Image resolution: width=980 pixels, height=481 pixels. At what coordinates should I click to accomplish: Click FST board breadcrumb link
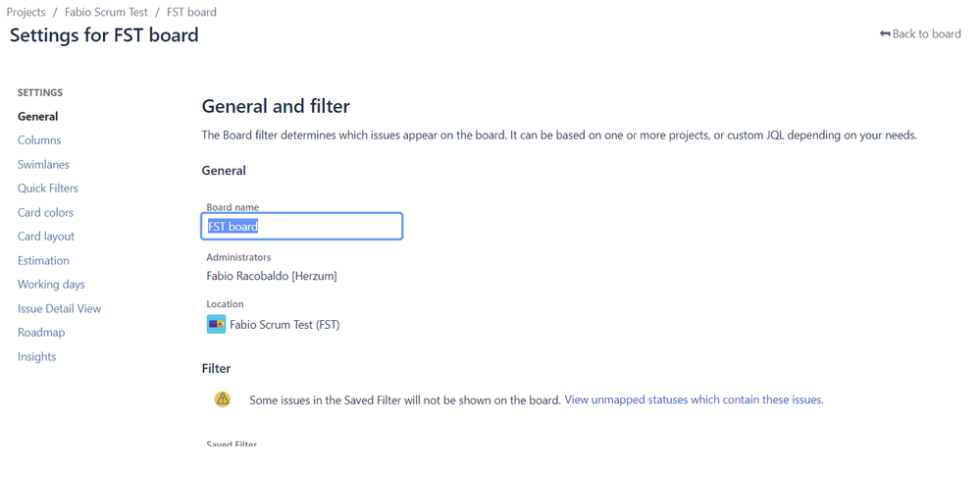pos(191,12)
